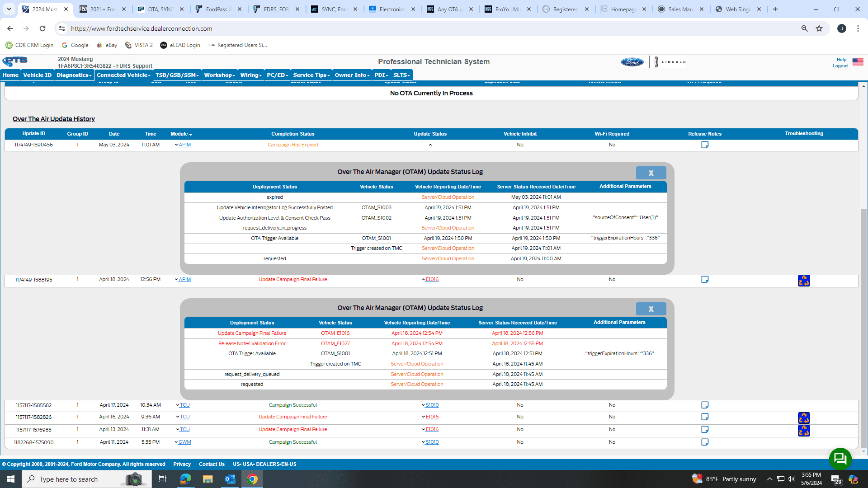
Task: Expand the TSB/GSB/SSM menu
Action: [177, 75]
